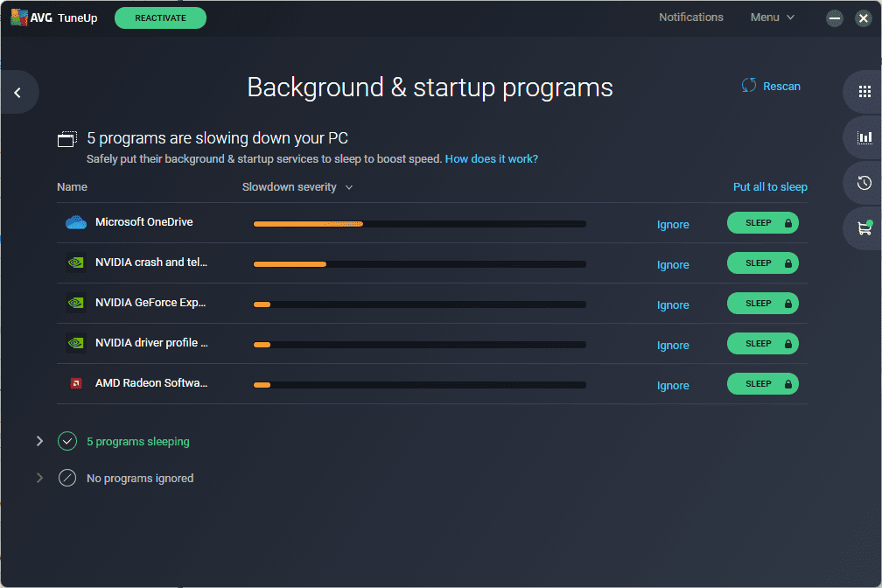Screen dimensions: 882x588
Task: Select the Microsoft OneDrive name text
Action: [144, 221]
